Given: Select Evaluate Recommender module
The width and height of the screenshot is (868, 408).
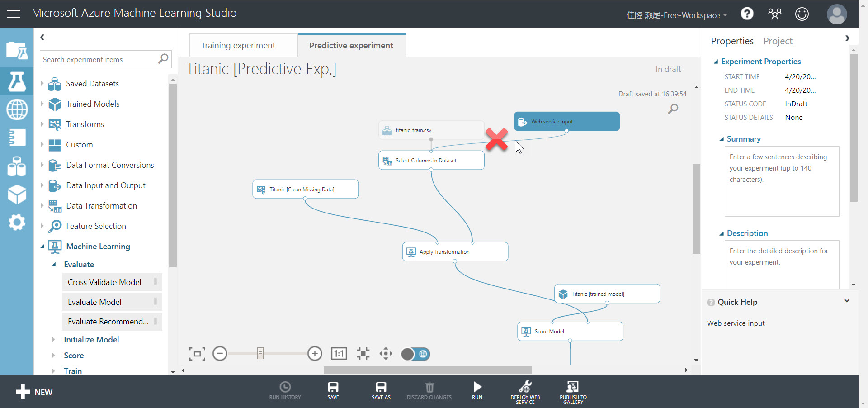Looking at the screenshot, I should coord(112,322).
